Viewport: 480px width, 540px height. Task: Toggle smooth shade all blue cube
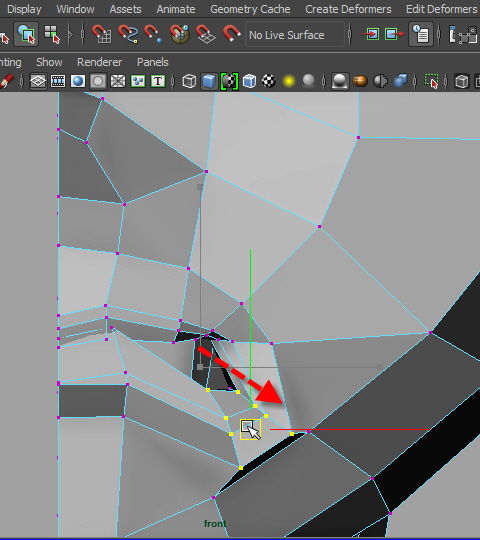pyautogui.click(x=209, y=81)
